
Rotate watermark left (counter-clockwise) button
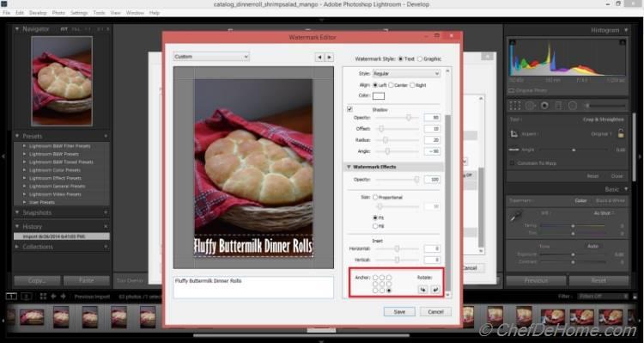point(422,290)
